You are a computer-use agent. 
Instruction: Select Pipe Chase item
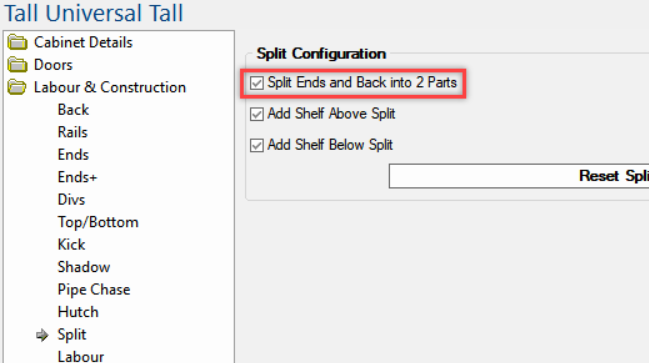coord(94,290)
